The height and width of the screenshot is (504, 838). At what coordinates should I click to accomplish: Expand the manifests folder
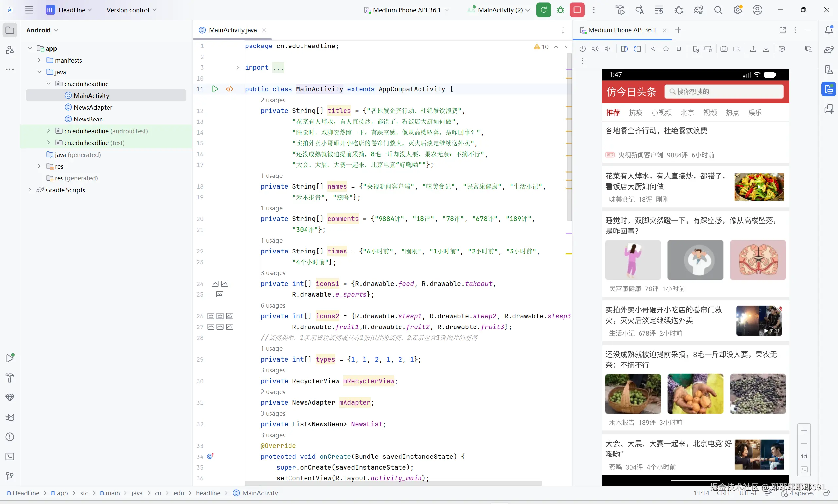[39, 60]
